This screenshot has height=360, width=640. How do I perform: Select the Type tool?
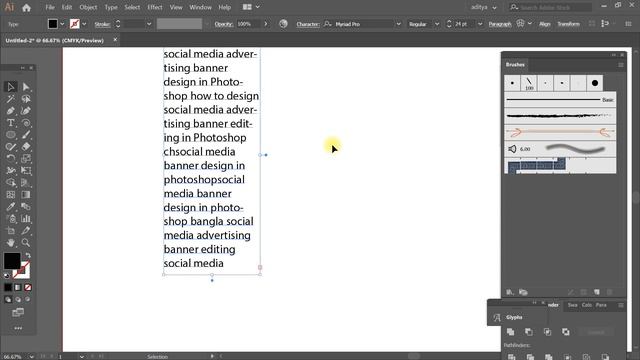11,123
